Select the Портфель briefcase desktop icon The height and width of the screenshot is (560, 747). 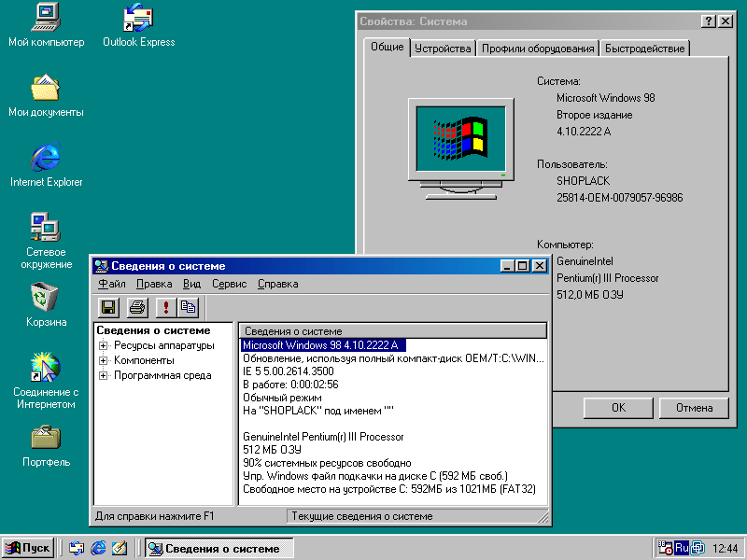tap(46, 446)
